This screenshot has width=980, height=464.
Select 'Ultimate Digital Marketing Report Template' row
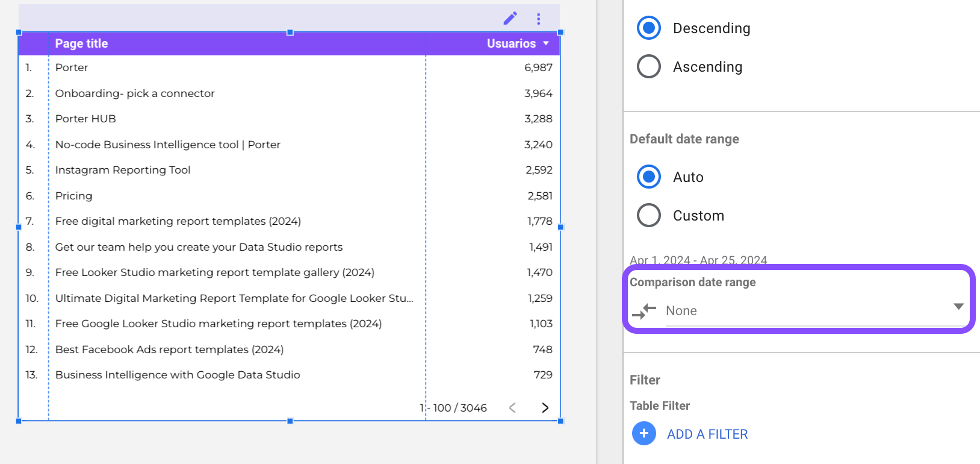point(234,298)
